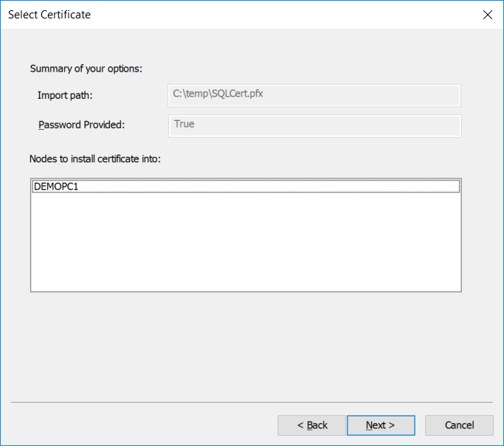The height and width of the screenshot is (446, 504).
Task: Go back using the Back button
Action: point(312,425)
